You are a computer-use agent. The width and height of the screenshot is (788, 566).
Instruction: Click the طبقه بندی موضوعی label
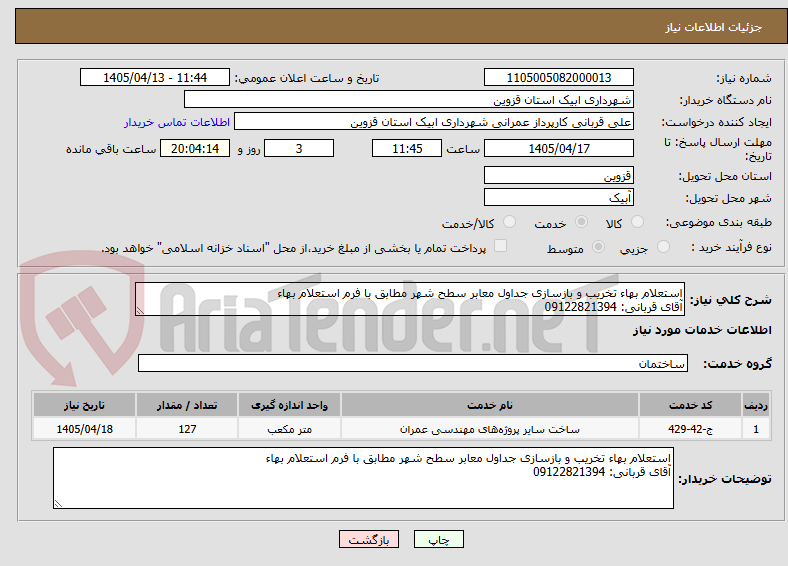coord(719,222)
